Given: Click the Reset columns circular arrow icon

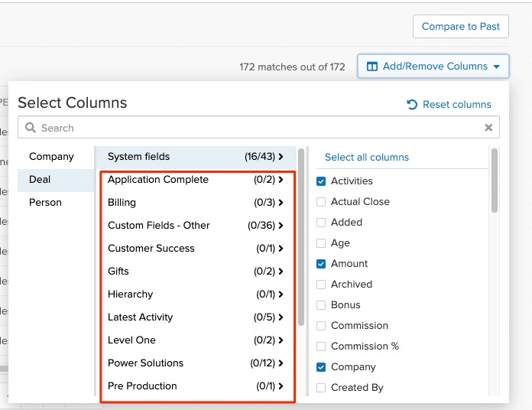Looking at the screenshot, I should click(412, 105).
